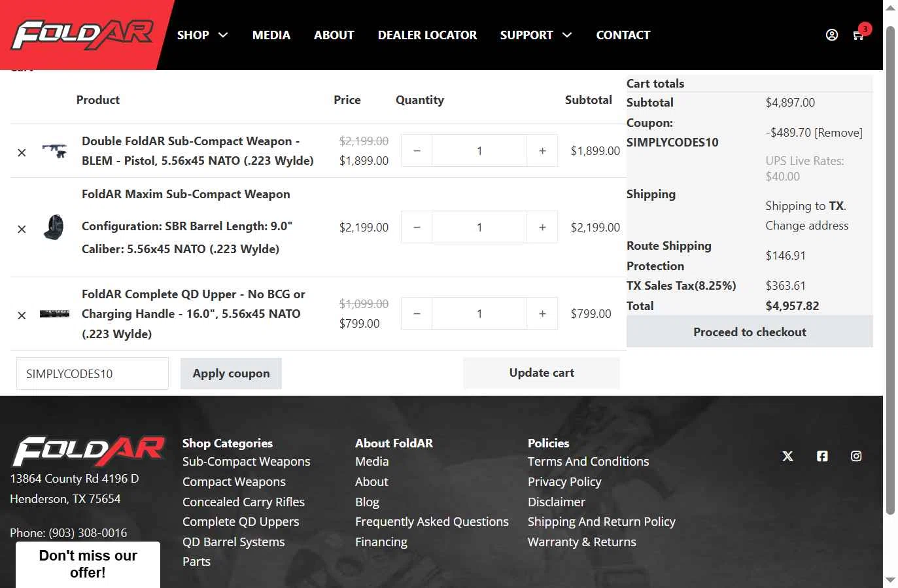Image resolution: width=898 pixels, height=588 pixels.
Task: Click Apply coupon button
Action: click(x=231, y=373)
